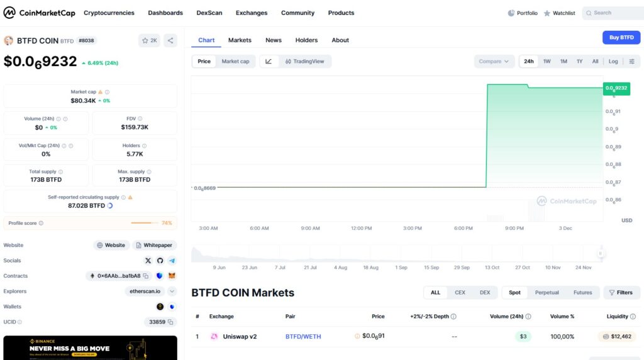Open the Compare dropdown

pyautogui.click(x=494, y=62)
